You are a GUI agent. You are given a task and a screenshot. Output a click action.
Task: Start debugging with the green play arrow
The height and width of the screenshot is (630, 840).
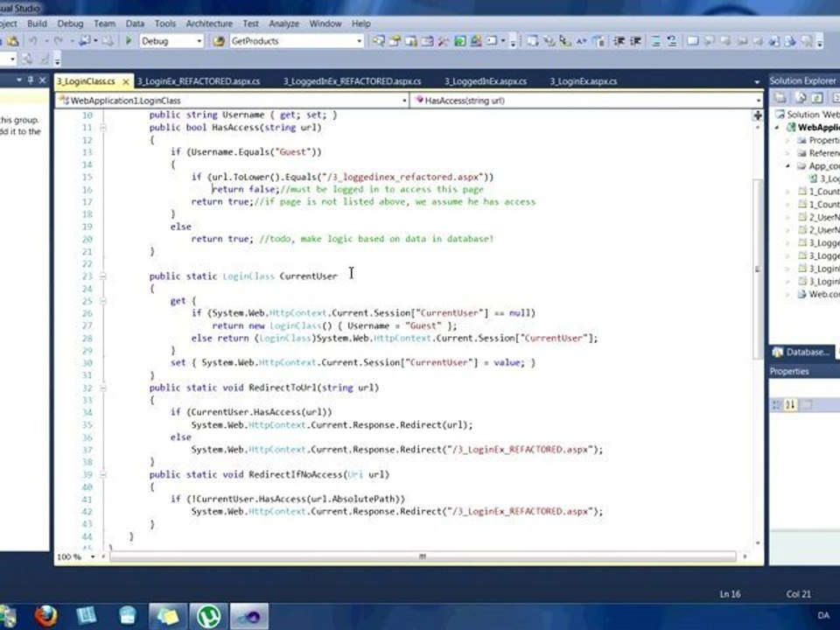[129, 41]
